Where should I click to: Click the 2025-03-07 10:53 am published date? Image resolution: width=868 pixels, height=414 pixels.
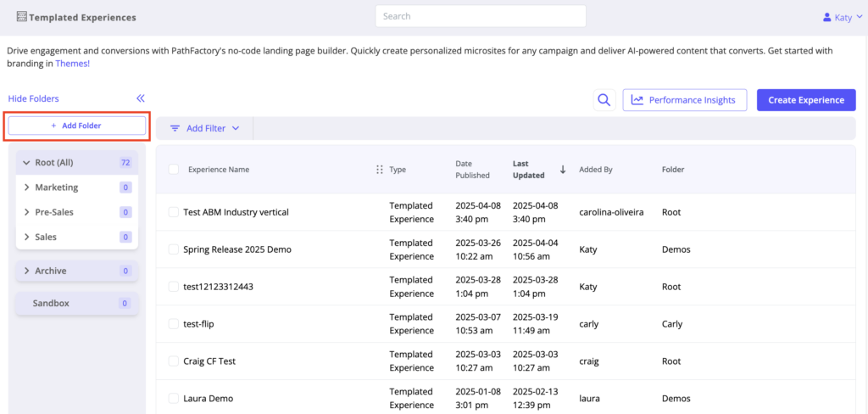(478, 324)
